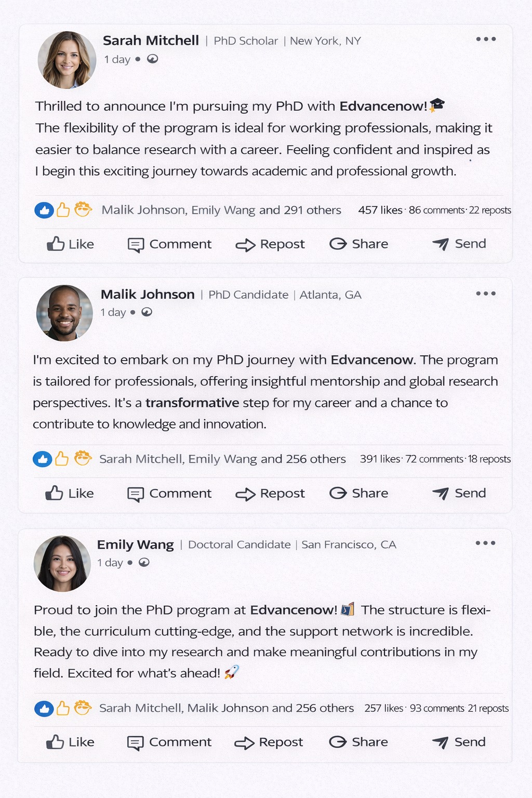This screenshot has width=532, height=798.
Task: Open the three-dot menu on Sarah Mitchell's post
Action: click(x=486, y=39)
